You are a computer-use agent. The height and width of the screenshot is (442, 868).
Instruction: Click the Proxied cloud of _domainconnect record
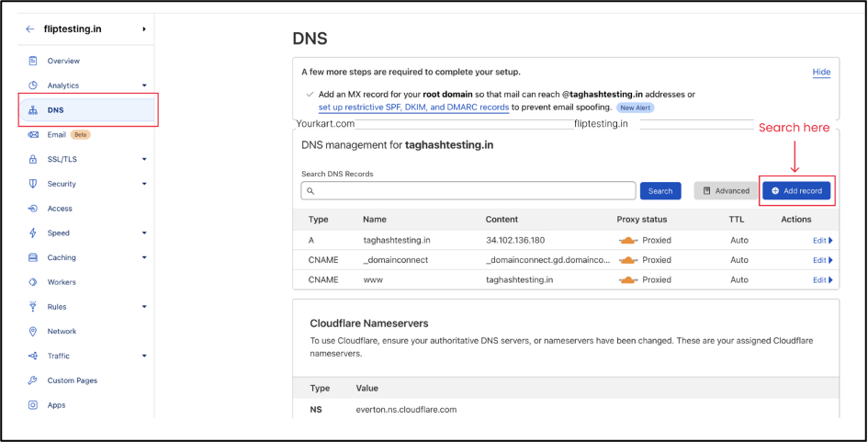point(628,260)
